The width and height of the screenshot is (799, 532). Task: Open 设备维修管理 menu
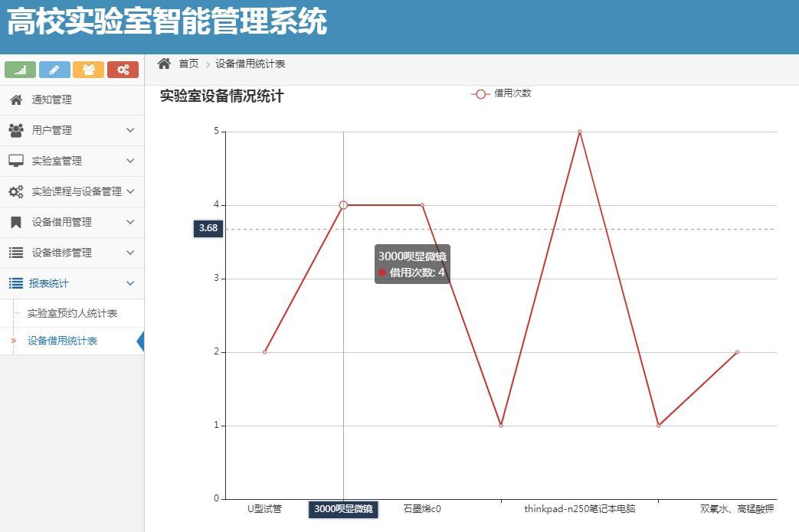coord(72,253)
